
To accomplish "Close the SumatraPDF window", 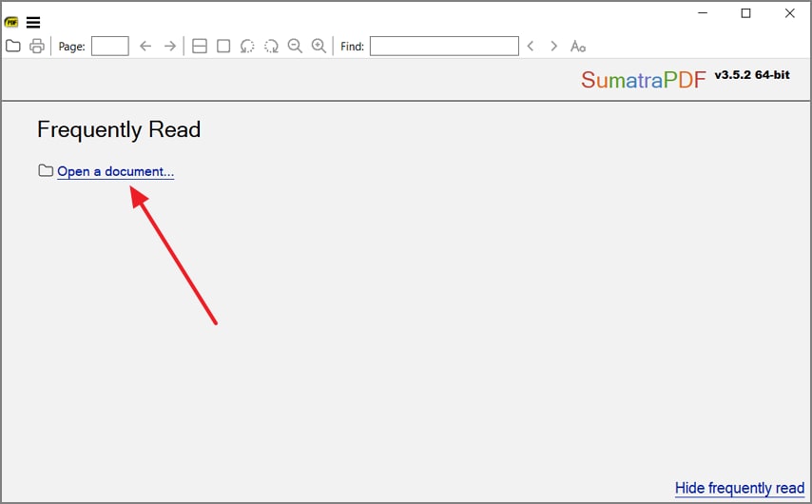I will (x=790, y=13).
